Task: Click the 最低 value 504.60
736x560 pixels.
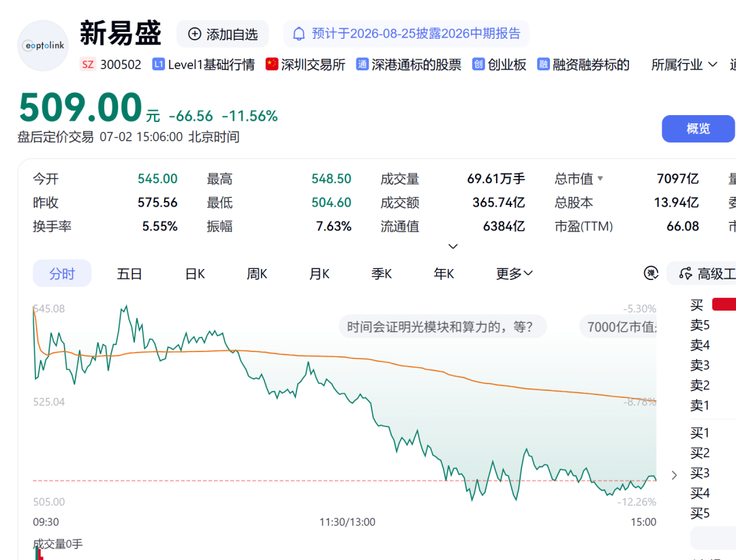Action: [x=331, y=203]
